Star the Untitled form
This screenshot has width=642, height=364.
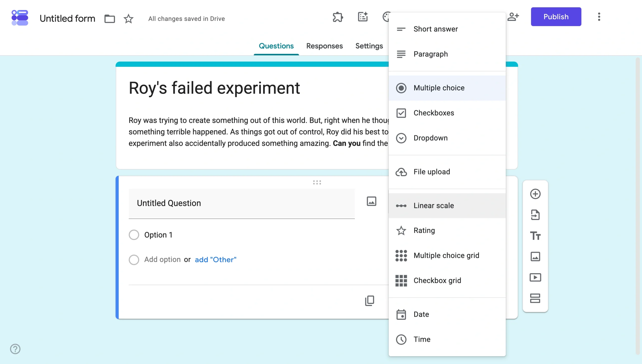pos(128,19)
